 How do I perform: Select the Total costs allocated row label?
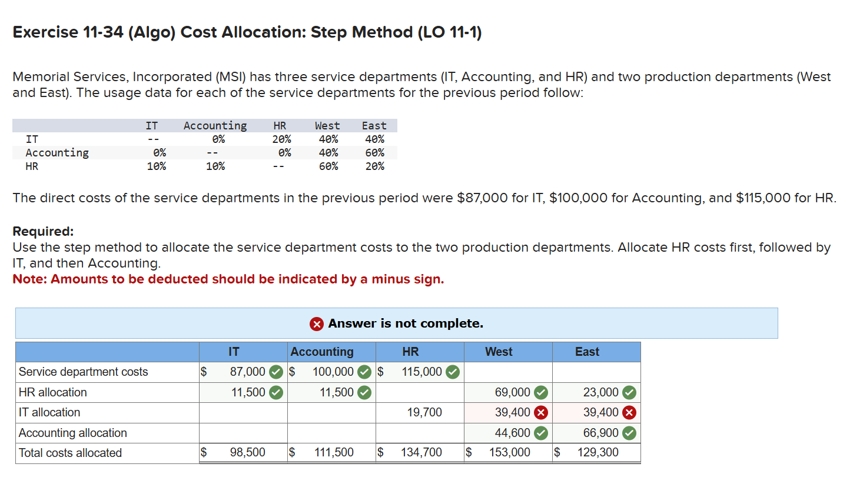pyautogui.click(x=71, y=453)
